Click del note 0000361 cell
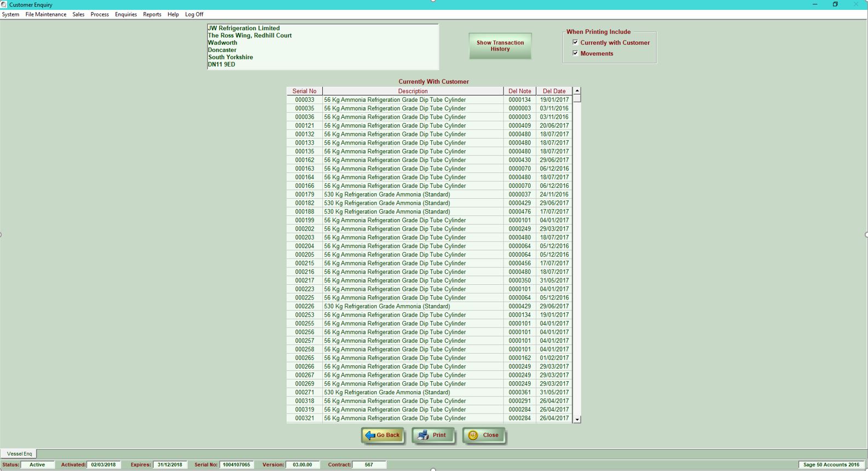 [519, 392]
